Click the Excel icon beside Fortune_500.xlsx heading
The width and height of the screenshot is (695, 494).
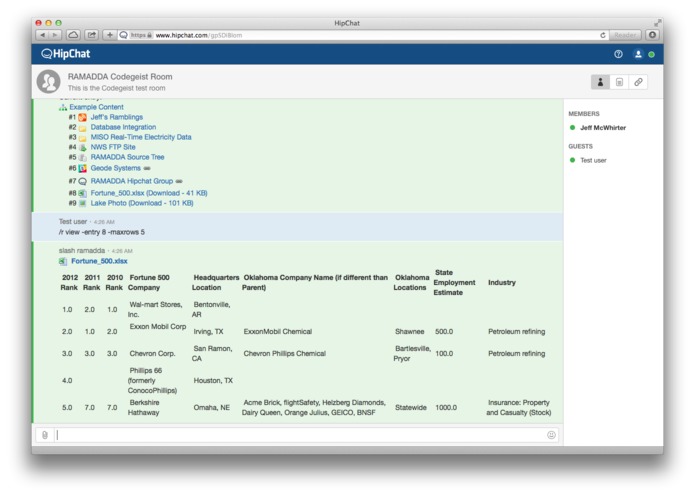point(63,261)
